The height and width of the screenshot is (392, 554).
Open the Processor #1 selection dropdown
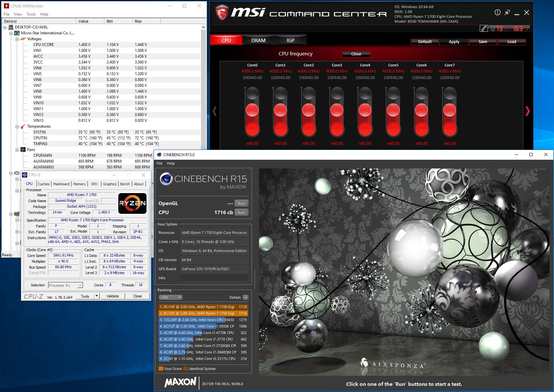coord(65,285)
